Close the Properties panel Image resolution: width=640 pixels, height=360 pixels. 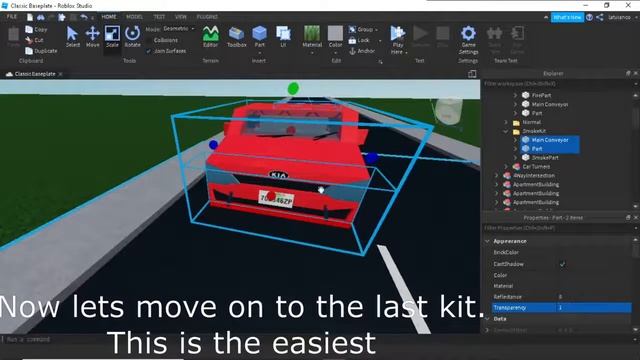pyautogui.click(x=636, y=218)
